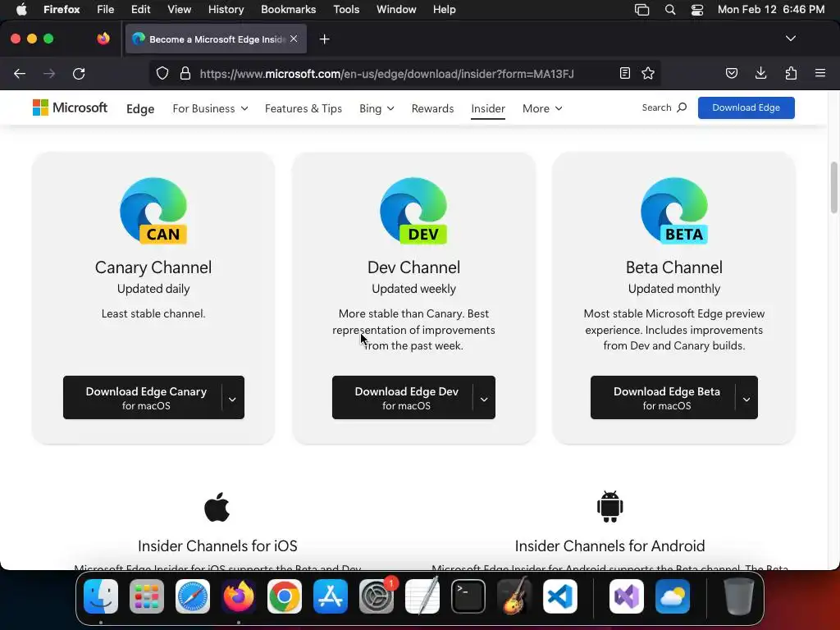Open the Window menu
840x630 pixels.
click(396, 10)
